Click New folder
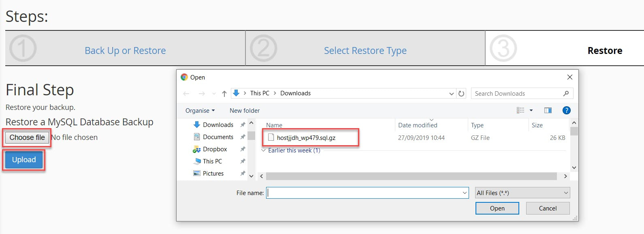 (245, 111)
